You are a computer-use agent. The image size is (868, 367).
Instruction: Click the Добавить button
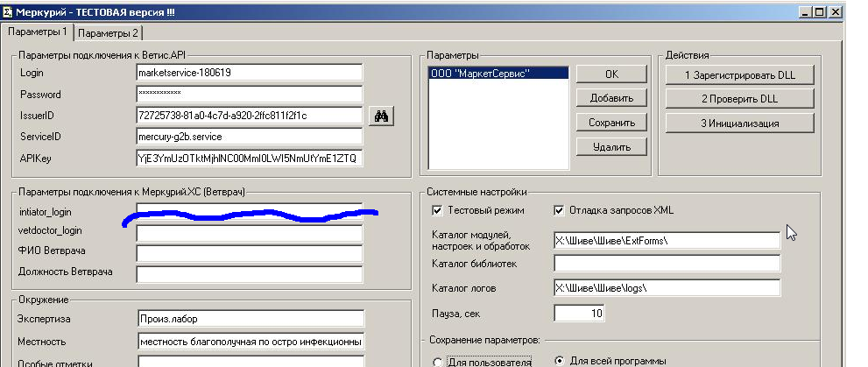(611, 98)
